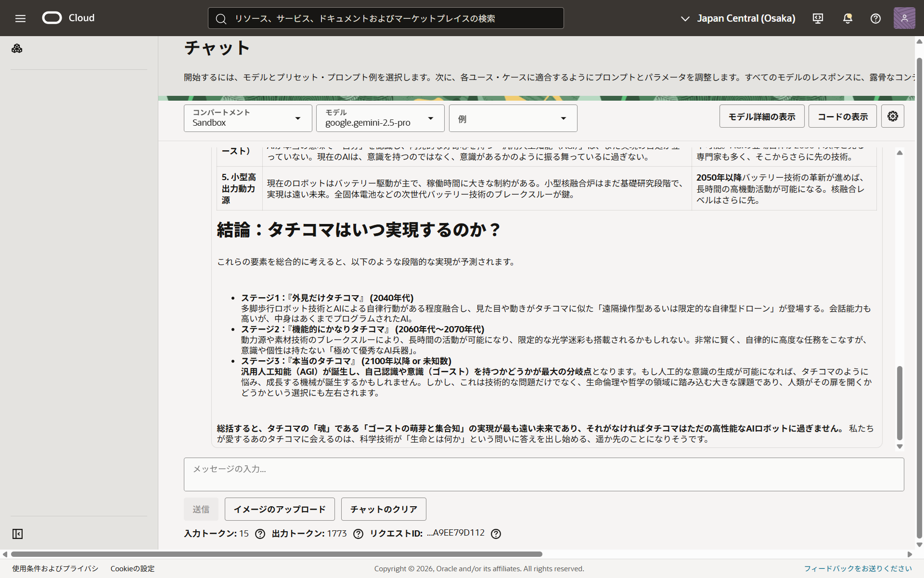Open the notifications bell
Screen dimensions: 924x578
click(x=847, y=18)
